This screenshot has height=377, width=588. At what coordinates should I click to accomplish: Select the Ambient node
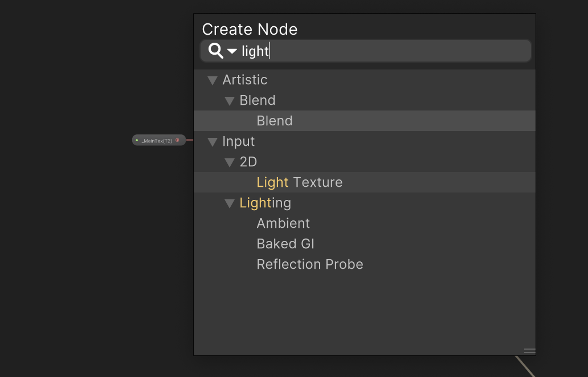coord(283,223)
